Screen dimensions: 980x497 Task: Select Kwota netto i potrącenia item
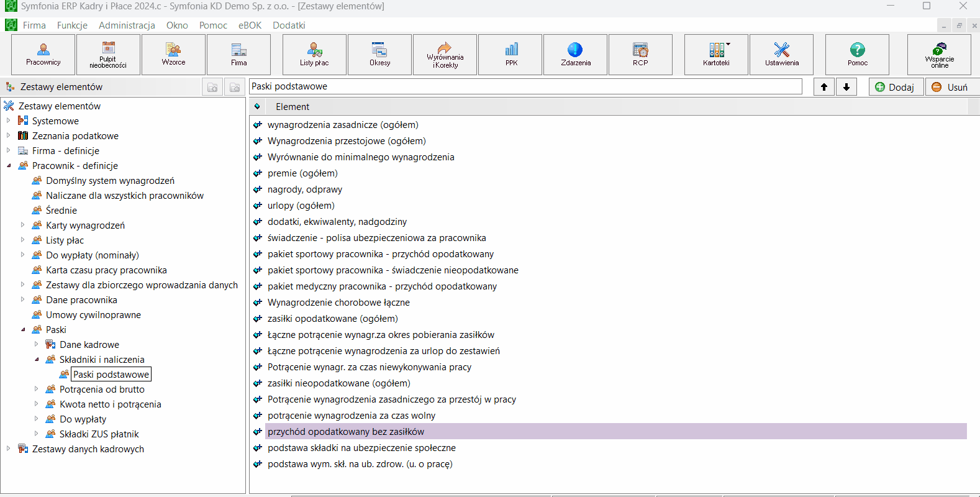pos(111,404)
